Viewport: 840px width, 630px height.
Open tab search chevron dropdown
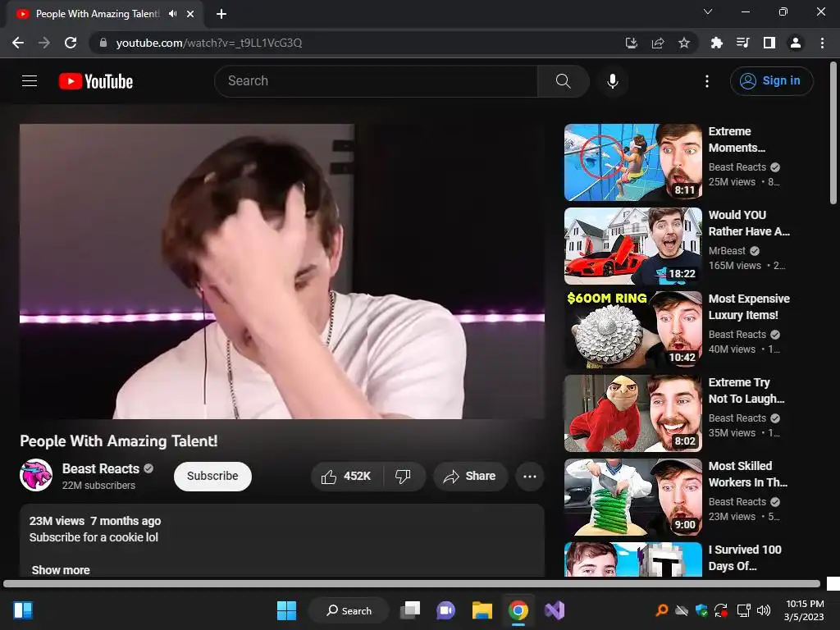click(x=708, y=11)
